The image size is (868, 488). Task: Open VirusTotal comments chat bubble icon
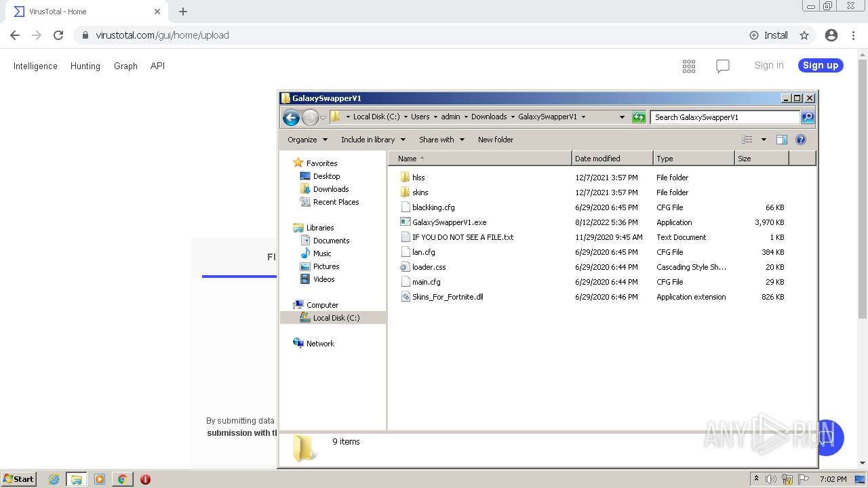coord(723,66)
